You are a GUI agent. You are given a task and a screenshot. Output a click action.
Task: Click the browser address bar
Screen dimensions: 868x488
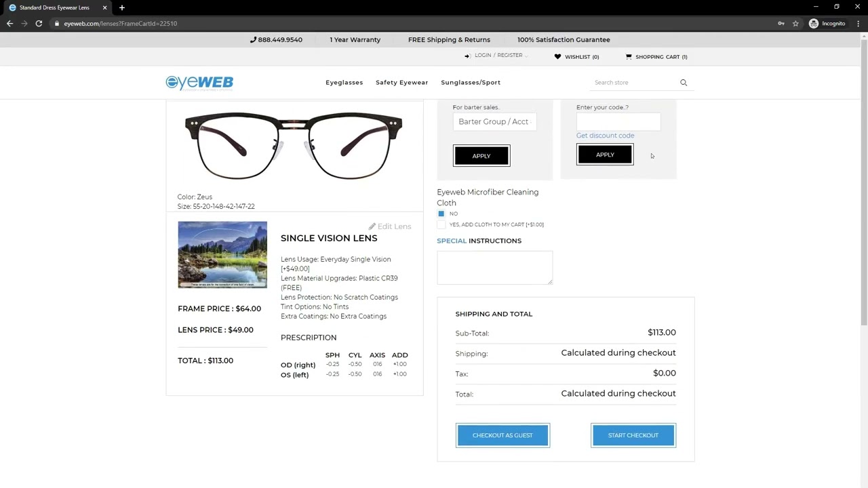(414, 23)
